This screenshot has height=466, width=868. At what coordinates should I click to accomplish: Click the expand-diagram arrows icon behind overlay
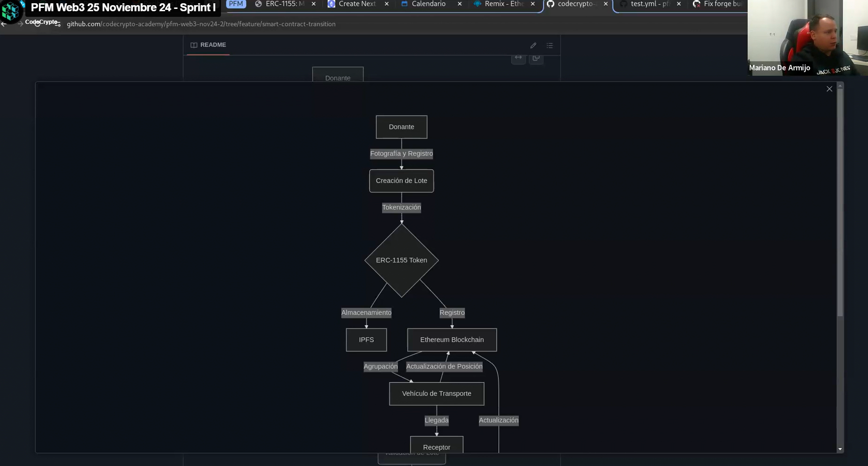point(518,58)
